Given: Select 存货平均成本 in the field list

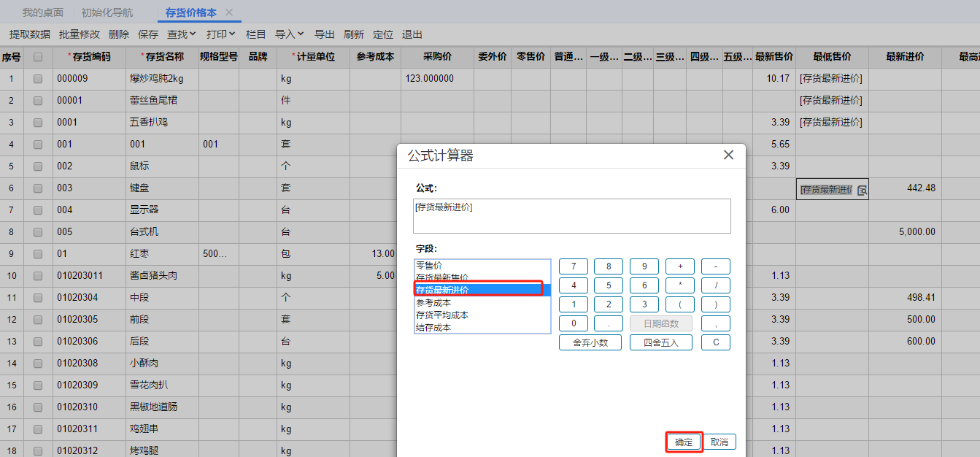Looking at the screenshot, I should pyautogui.click(x=442, y=315).
